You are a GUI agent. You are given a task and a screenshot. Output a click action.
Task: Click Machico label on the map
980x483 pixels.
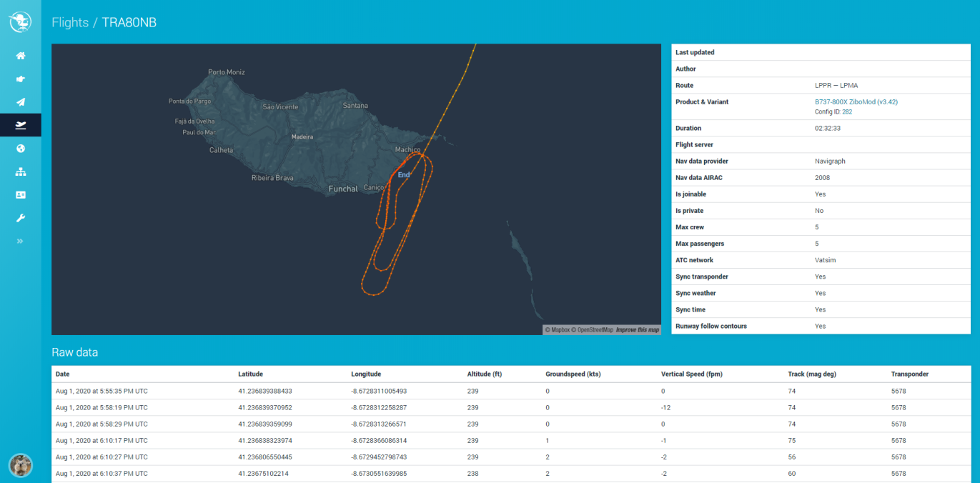coord(408,149)
